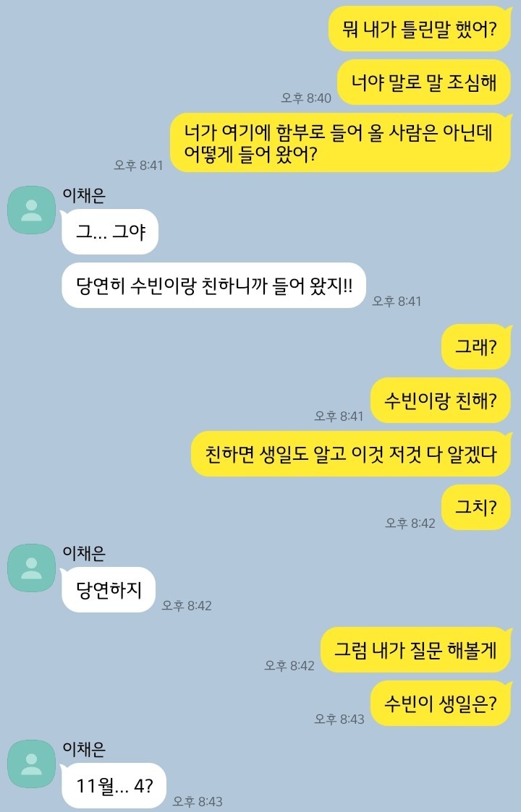Screen dimensions: 521x812
Task: Tap the yellow '그래?' bubble
Action: 476,346
